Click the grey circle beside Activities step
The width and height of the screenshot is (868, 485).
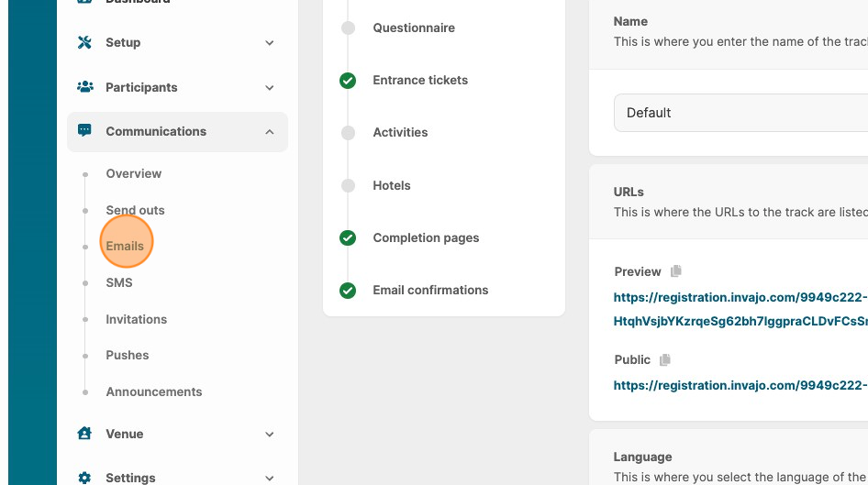348,133
